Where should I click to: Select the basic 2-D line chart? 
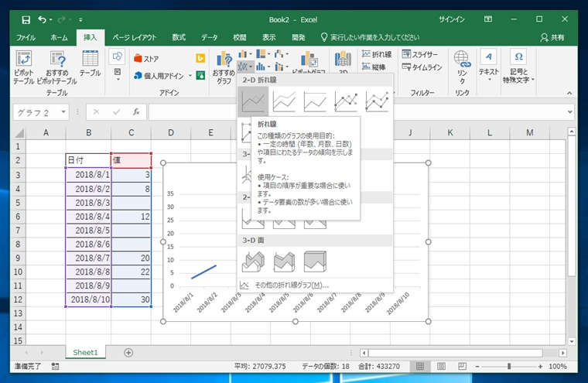253,101
